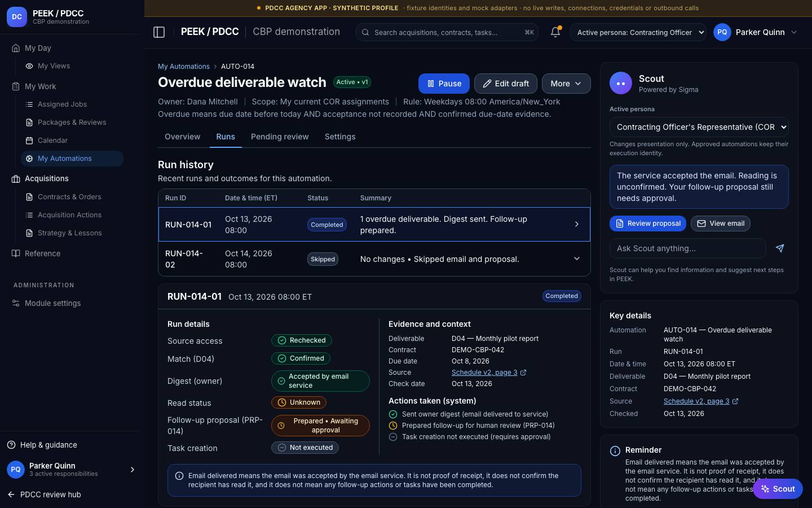Expand Parker Quinn responsibilities in sidebar
Image resolution: width=812 pixels, height=508 pixels.
[x=133, y=470]
